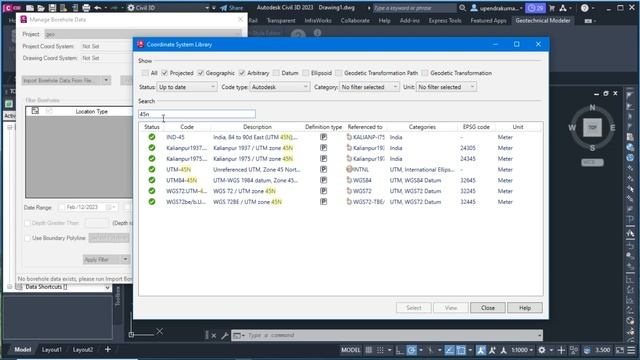The height and width of the screenshot is (360, 640).
Task: Select the IND-45 coordinate system row
Action: [x=340, y=137]
